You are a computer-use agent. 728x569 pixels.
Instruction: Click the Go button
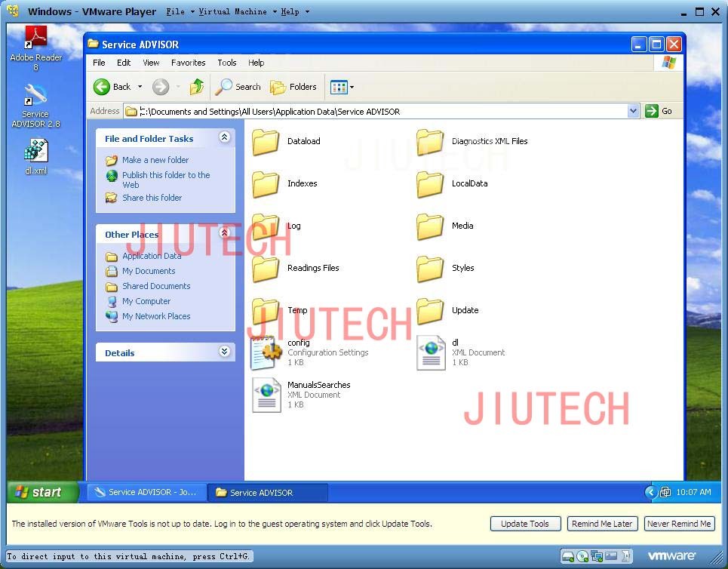(659, 111)
